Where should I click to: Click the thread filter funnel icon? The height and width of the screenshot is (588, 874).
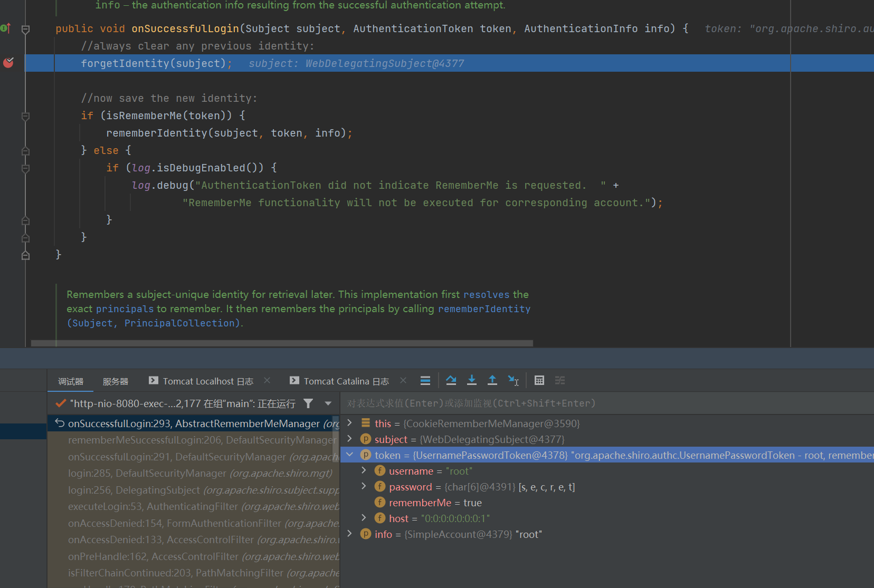(x=308, y=403)
